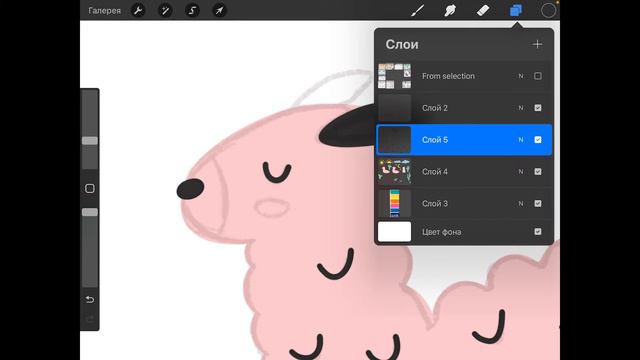Tap Слой 5 layer thumbnail
This screenshot has width=640, height=360.
[394, 140]
